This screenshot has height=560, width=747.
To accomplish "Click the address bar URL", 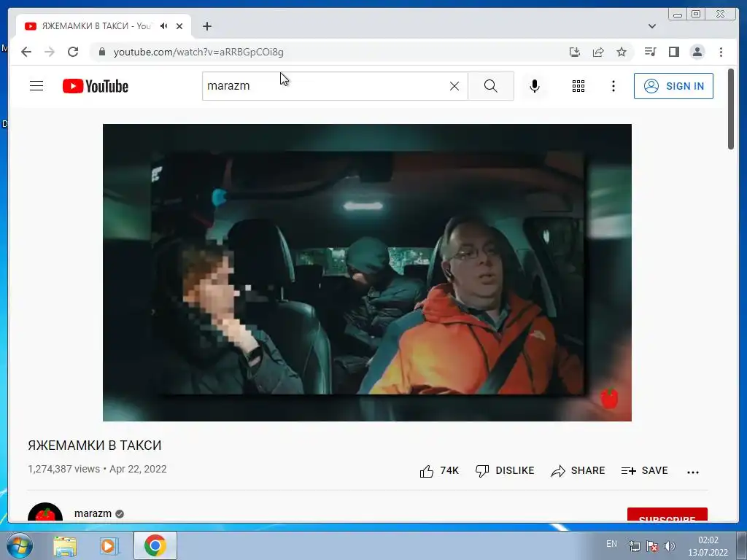I will [x=198, y=52].
